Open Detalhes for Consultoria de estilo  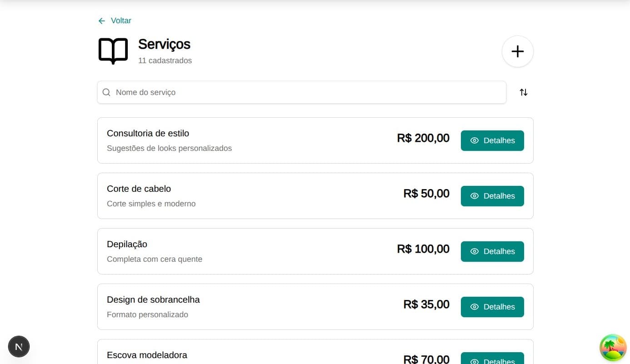tap(492, 140)
